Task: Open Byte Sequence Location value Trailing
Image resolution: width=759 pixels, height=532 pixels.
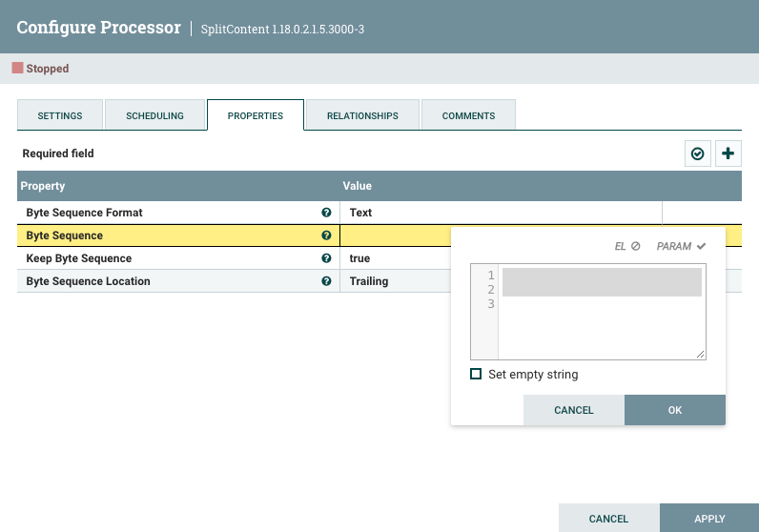Action: [x=369, y=281]
